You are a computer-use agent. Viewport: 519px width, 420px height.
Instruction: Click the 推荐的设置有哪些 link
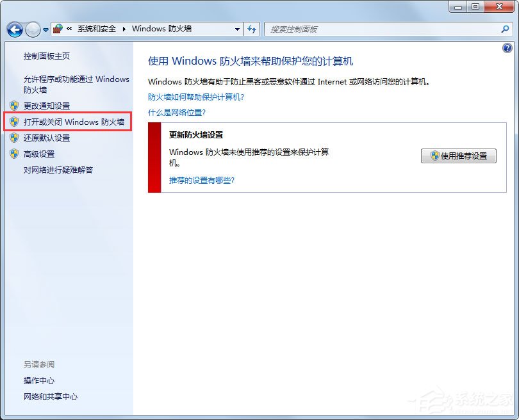point(202,179)
